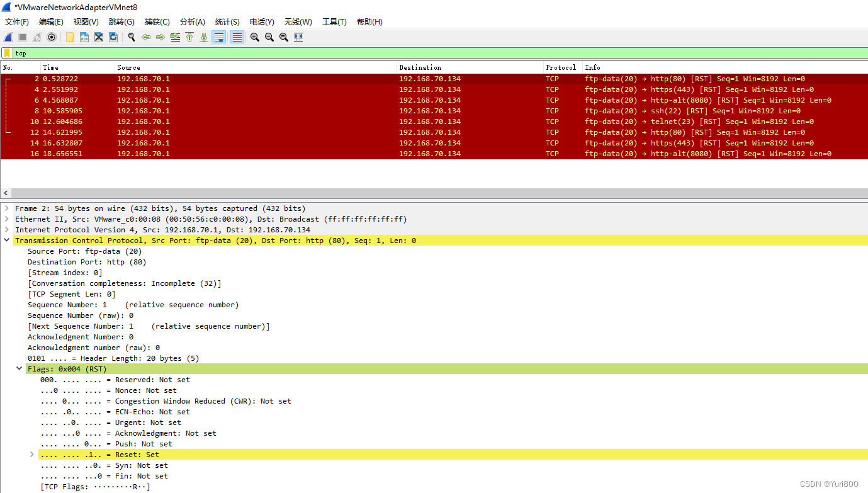The width and height of the screenshot is (868, 493).
Task: Open the 统计(S) menu
Action: 227,22
